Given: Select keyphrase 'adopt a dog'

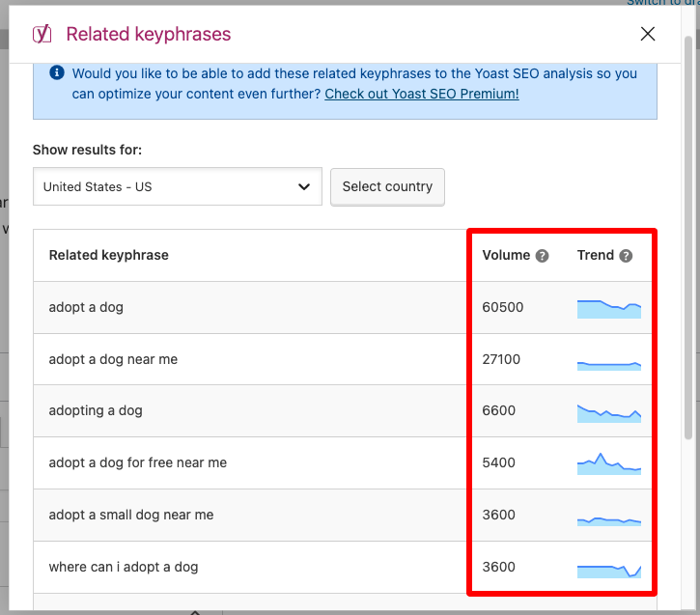Looking at the screenshot, I should tap(86, 307).
